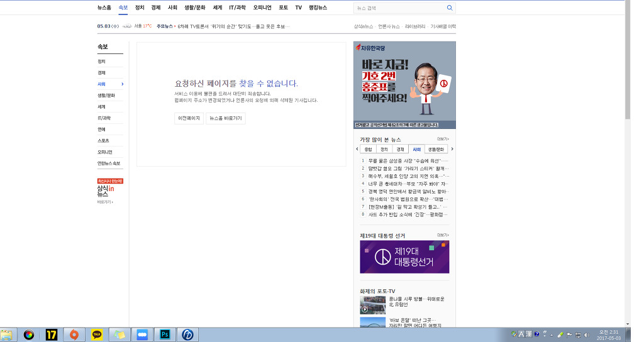Click the action center flag tray icon
The width and height of the screenshot is (644, 342).
tap(569, 334)
